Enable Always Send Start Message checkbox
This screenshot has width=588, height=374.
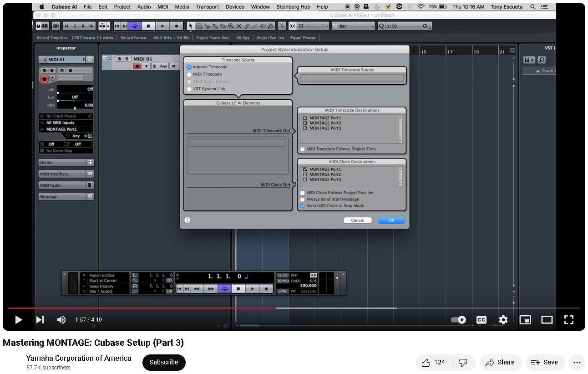point(302,199)
